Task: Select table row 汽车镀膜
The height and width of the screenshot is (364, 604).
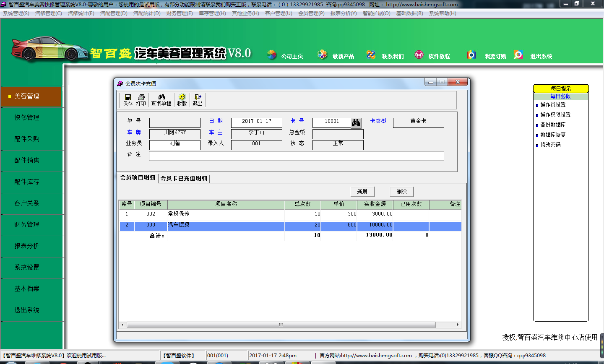Action: click(290, 226)
